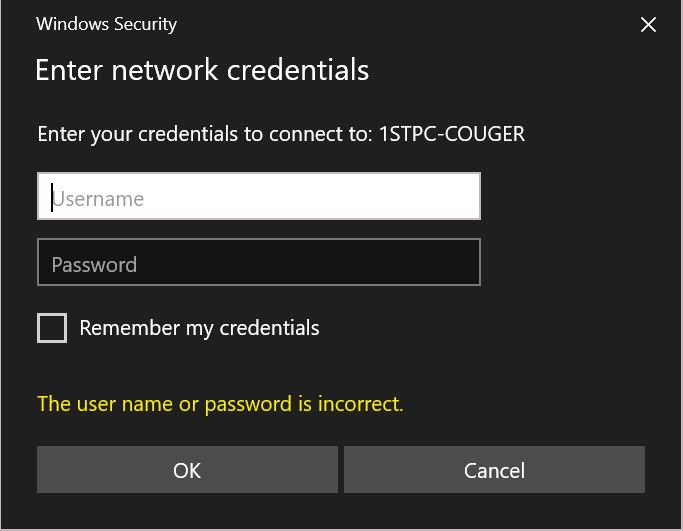Screen dimensions: 683x531
Task: Click the 'Remember my credentials' label text
Action: (199, 328)
